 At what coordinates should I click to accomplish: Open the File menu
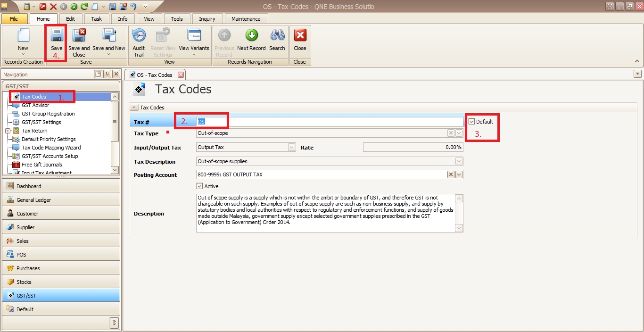pyautogui.click(x=14, y=19)
